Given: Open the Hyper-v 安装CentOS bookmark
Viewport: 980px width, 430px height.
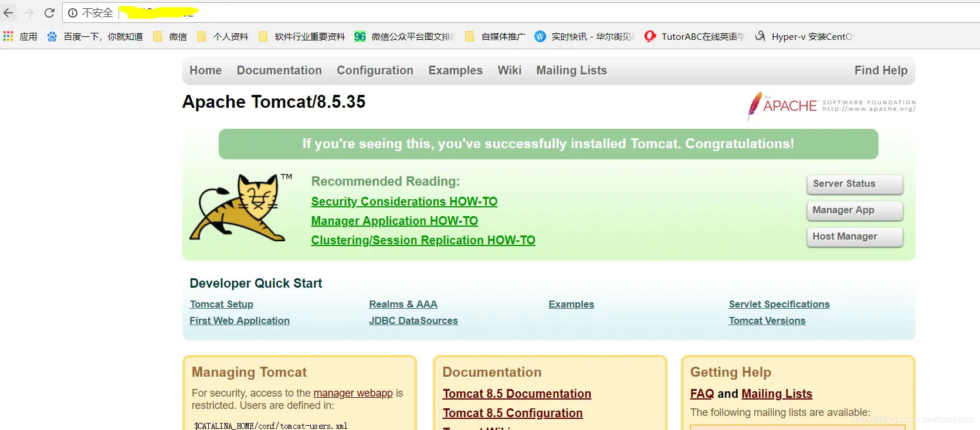Looking at the screenshot, I should pyautogui.click(x=805, y=36).
